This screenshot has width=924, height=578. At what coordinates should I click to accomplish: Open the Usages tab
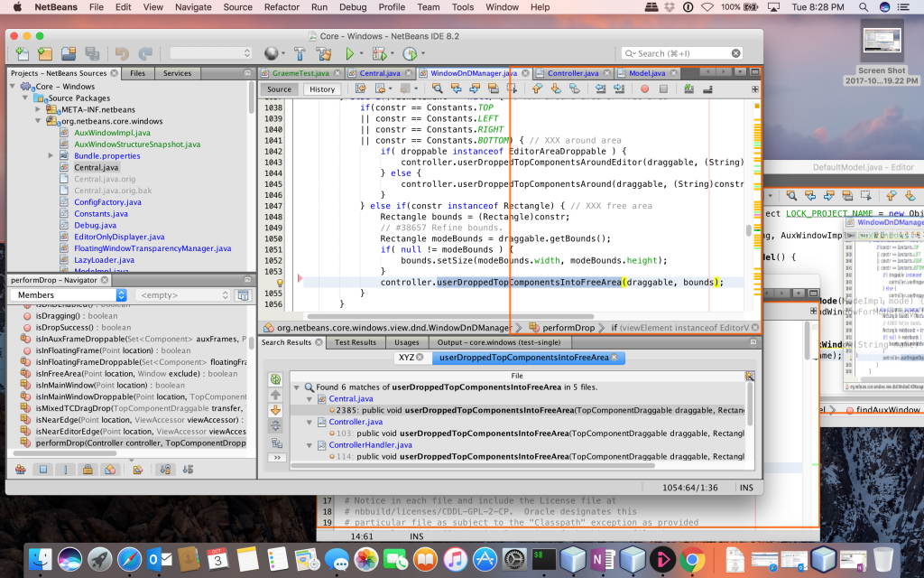[407, 342]
